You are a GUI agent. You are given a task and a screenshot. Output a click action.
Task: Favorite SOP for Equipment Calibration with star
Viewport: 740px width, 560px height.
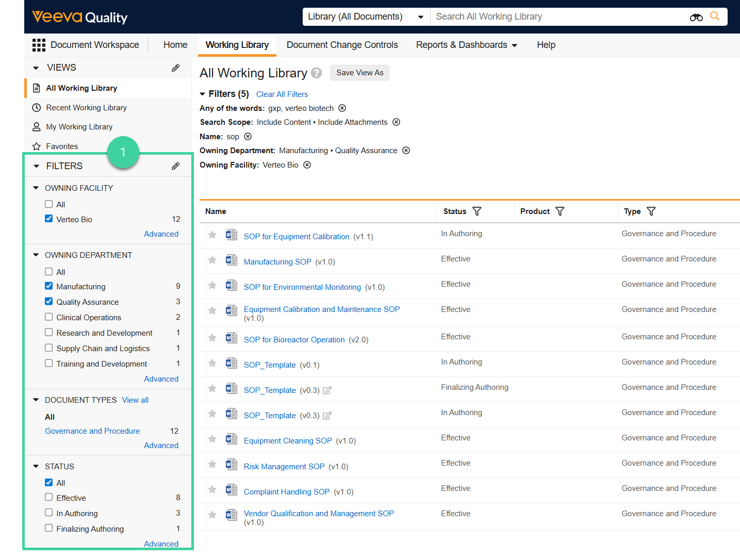[x=212, y=235]
